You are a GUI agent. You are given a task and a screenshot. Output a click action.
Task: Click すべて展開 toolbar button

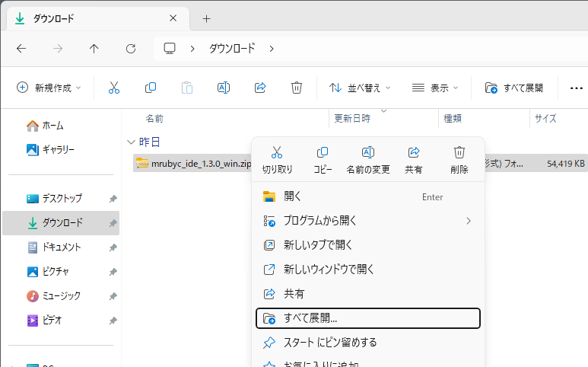click(514, 88)
